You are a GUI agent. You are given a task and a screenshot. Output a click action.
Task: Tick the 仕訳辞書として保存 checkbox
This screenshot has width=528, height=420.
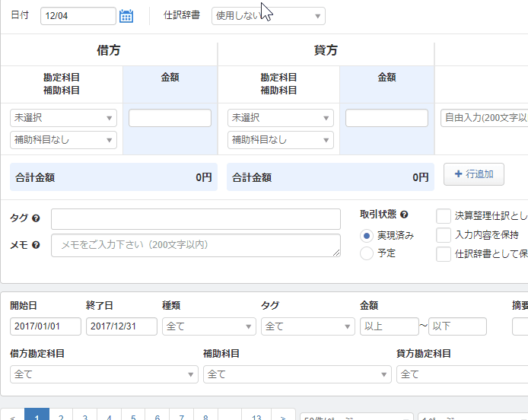(x=444, y=254)
